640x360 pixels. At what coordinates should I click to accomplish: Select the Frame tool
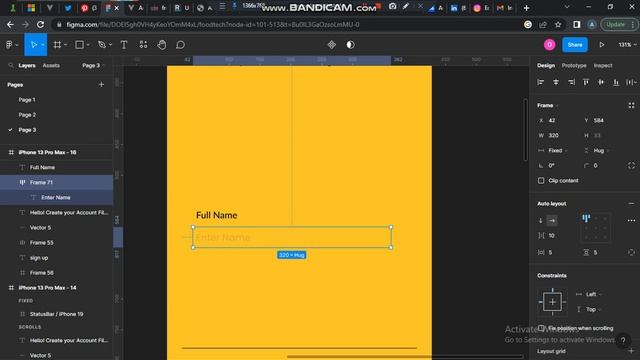57,45
